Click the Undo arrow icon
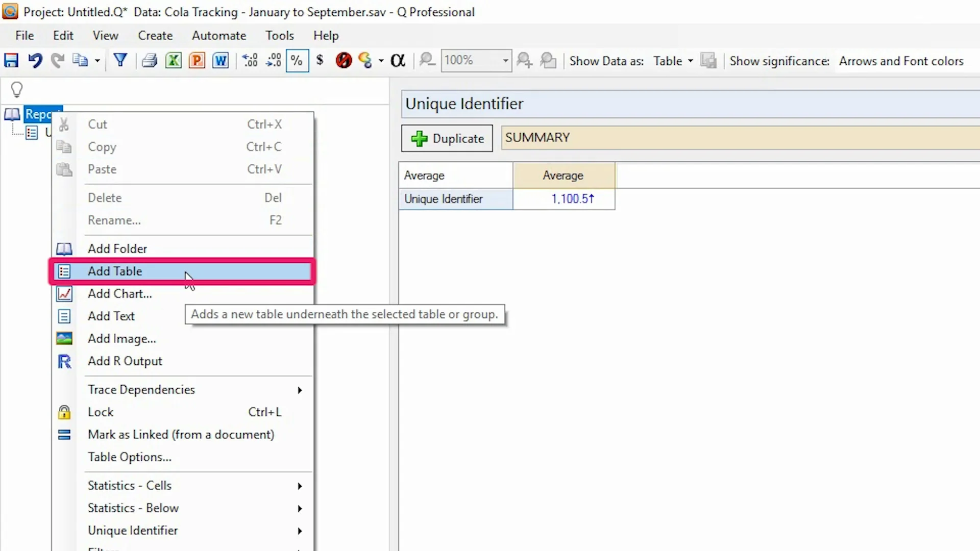This screenshot has width=980, height=551. click(35, 61)
